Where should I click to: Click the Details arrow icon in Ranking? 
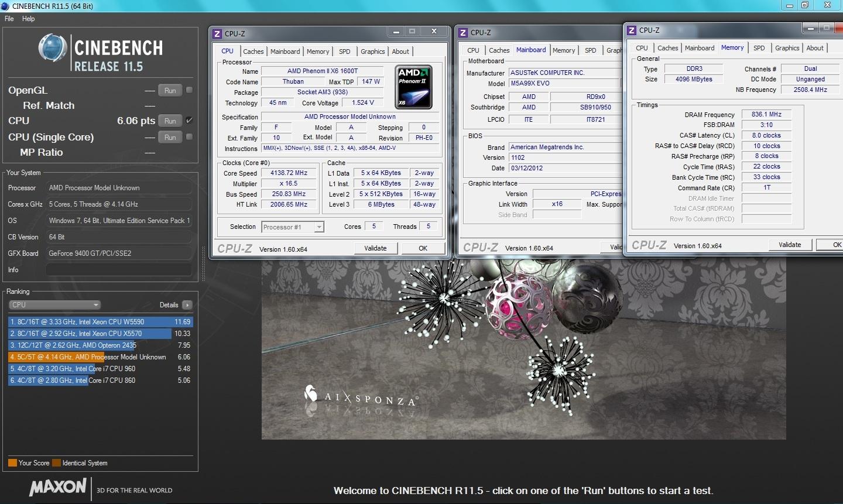[187, 305]
